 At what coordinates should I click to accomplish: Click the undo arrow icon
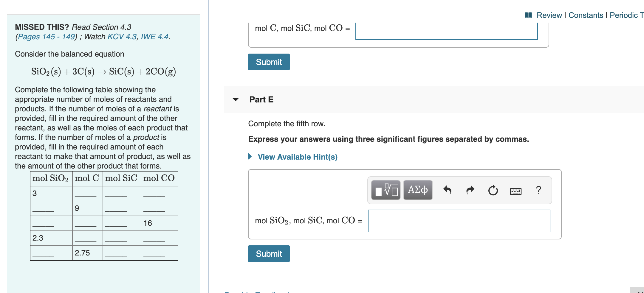(447, 190)
